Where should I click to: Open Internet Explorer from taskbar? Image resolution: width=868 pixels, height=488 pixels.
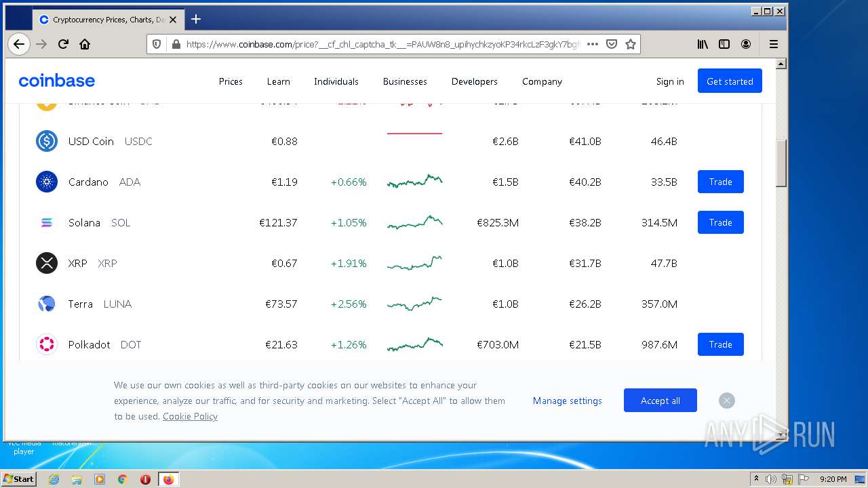(x=54, y=479)
